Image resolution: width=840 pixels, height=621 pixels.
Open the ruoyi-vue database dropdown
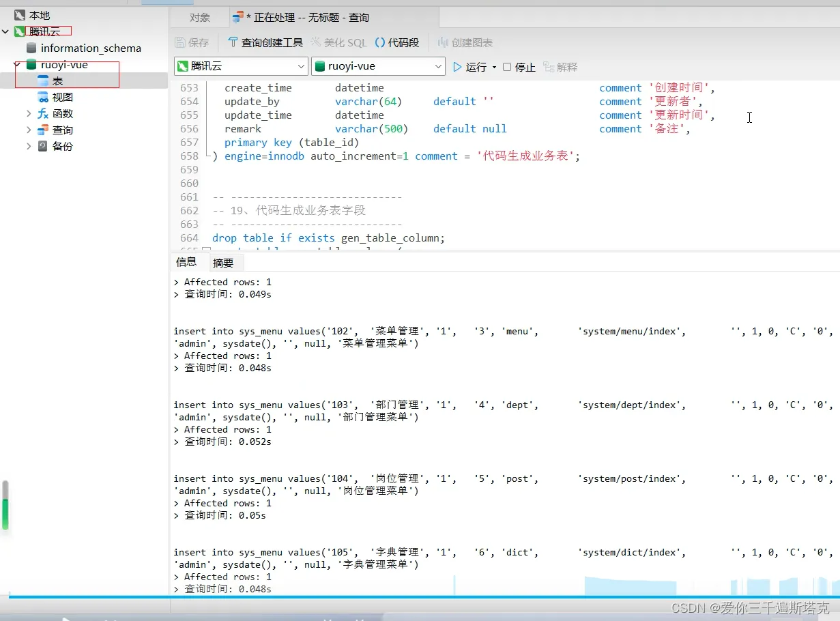click(x=439, y=66)
